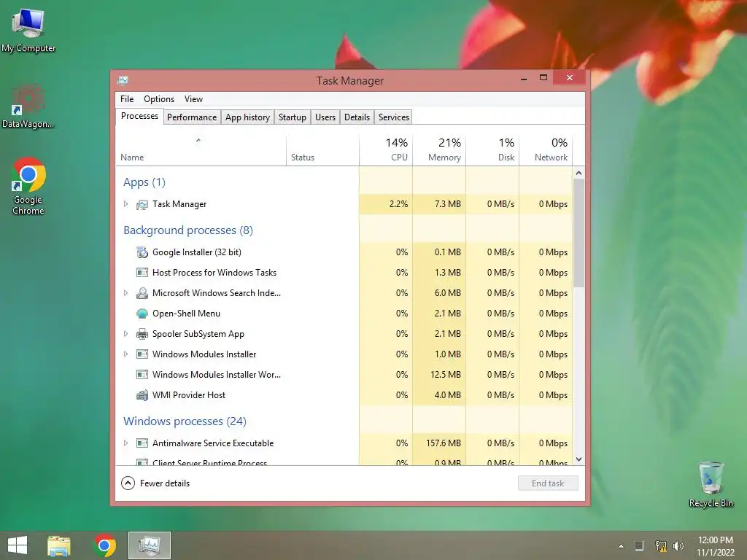Click Task Manager taskbar button

pos(150,545)
